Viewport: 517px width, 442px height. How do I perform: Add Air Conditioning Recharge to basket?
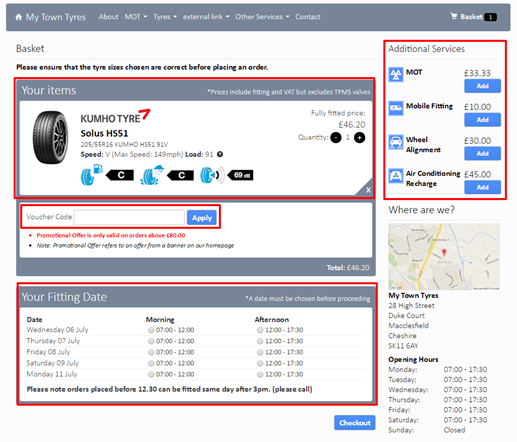coord(482,187)
